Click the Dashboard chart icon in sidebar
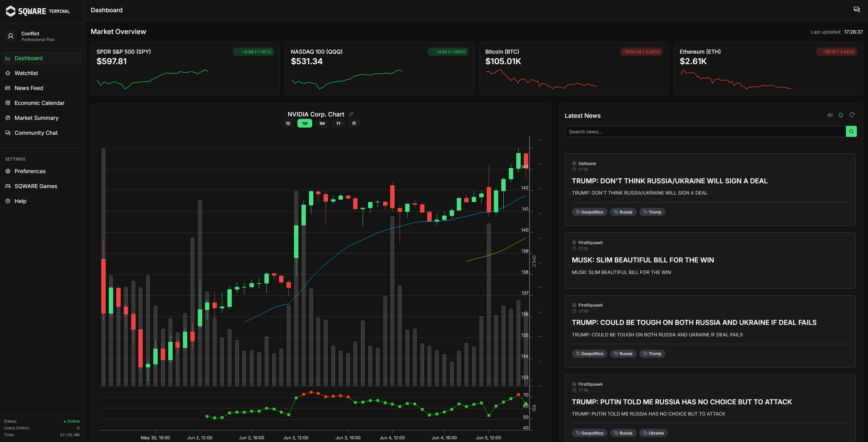 pyautogui.click(x=8, y=58)
